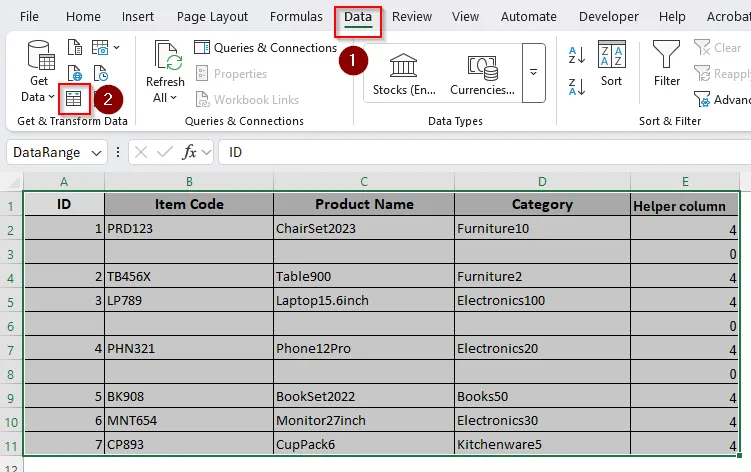Click cell containing BookSet2022
Image resolution: width=751 pixels, height=472 pixels.
[364, 396]
